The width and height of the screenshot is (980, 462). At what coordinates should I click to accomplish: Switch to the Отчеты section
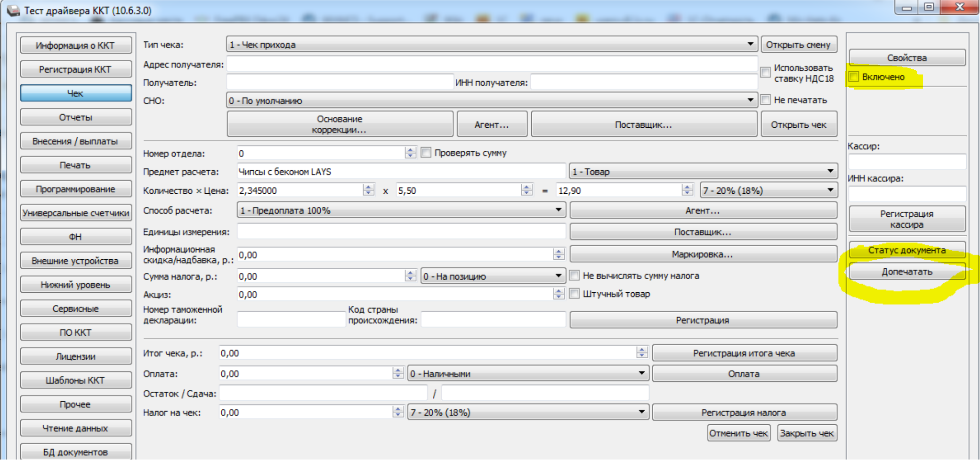coord(75,117)
